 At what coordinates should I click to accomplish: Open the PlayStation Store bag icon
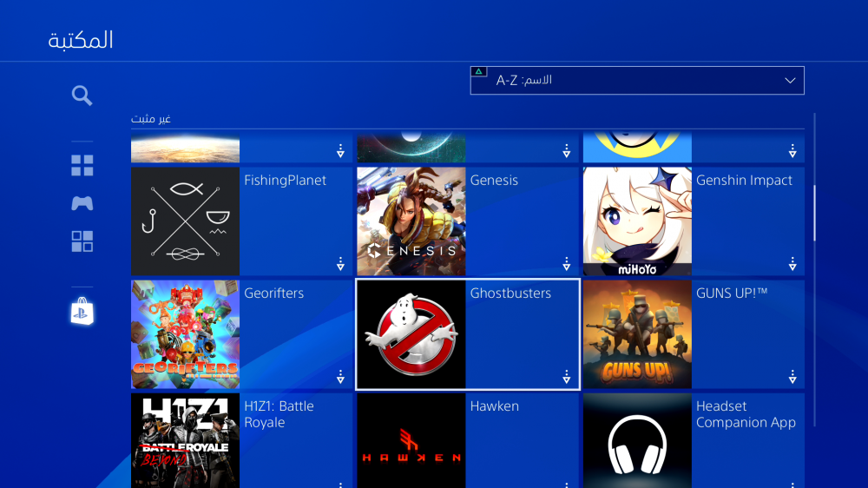pyautogui.click(x=82, y=311)
